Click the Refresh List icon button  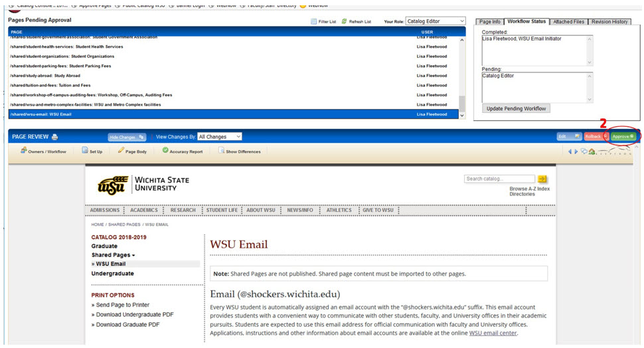click(x=356, y=21)
